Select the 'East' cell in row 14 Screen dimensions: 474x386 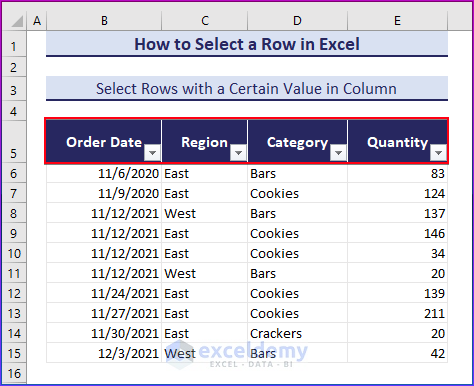[x=205, y=333]
